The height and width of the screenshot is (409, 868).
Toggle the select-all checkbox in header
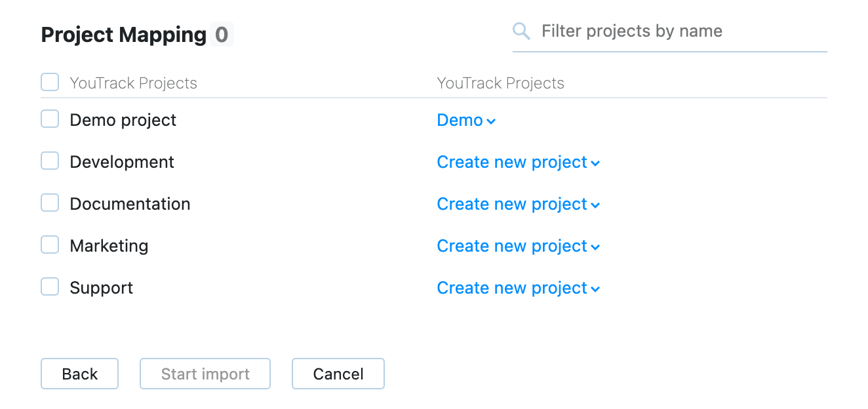(50, 83)
